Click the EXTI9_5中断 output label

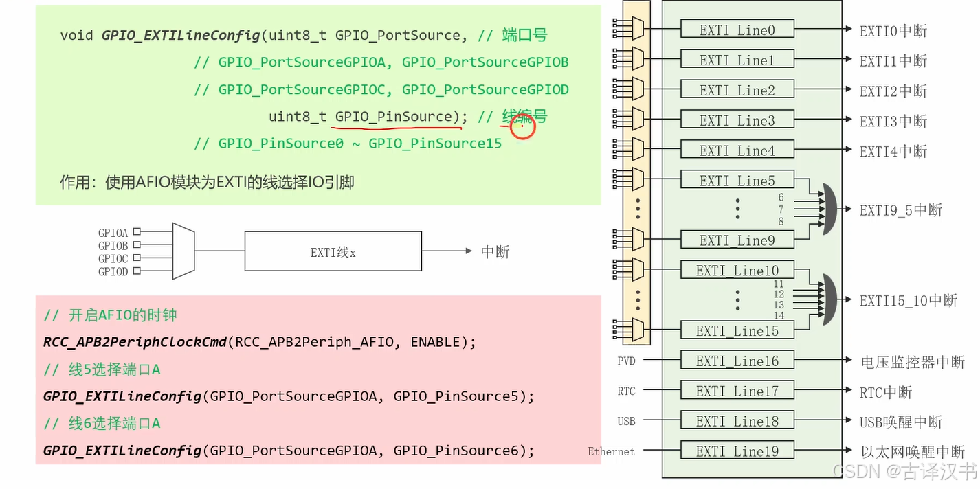click(901, 210)
